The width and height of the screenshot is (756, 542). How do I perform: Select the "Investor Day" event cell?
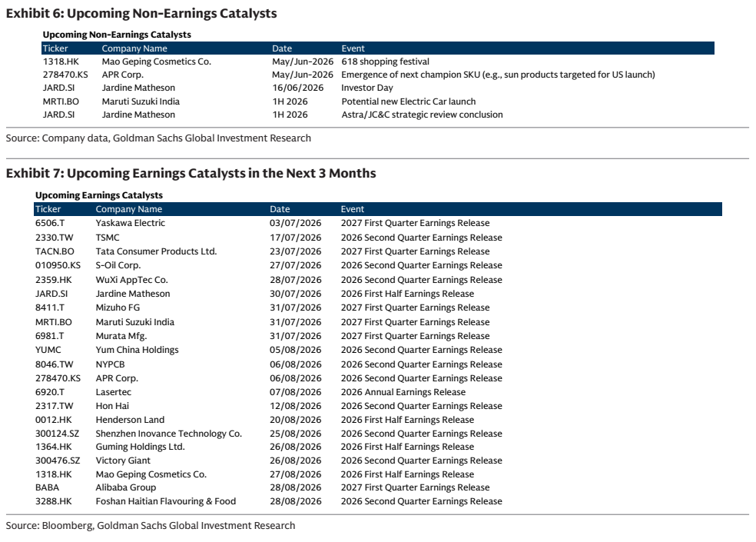coord(367,88)
